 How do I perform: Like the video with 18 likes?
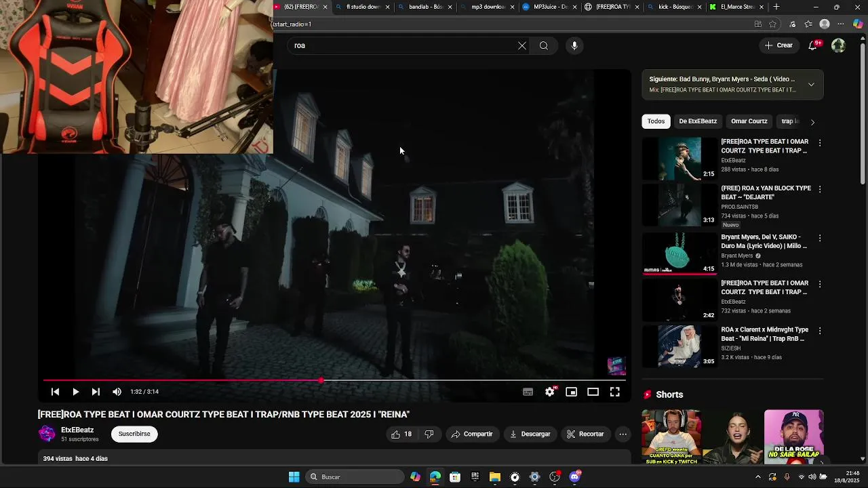[401, 434]
